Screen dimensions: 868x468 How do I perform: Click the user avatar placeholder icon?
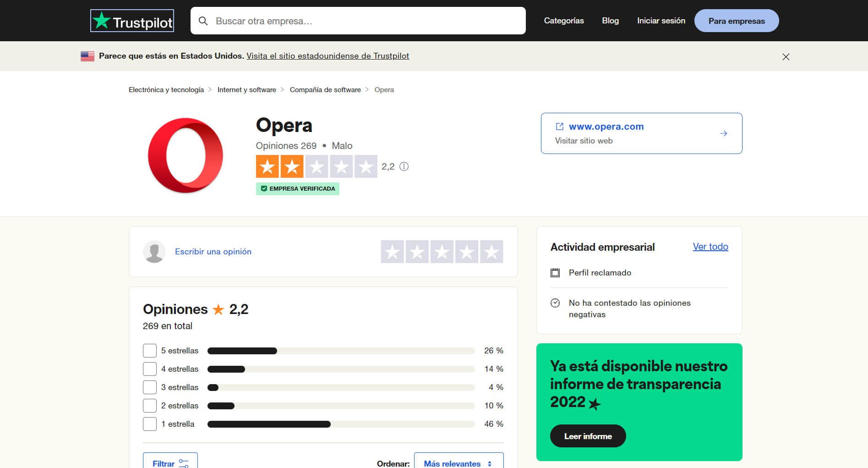click(154, 252)
